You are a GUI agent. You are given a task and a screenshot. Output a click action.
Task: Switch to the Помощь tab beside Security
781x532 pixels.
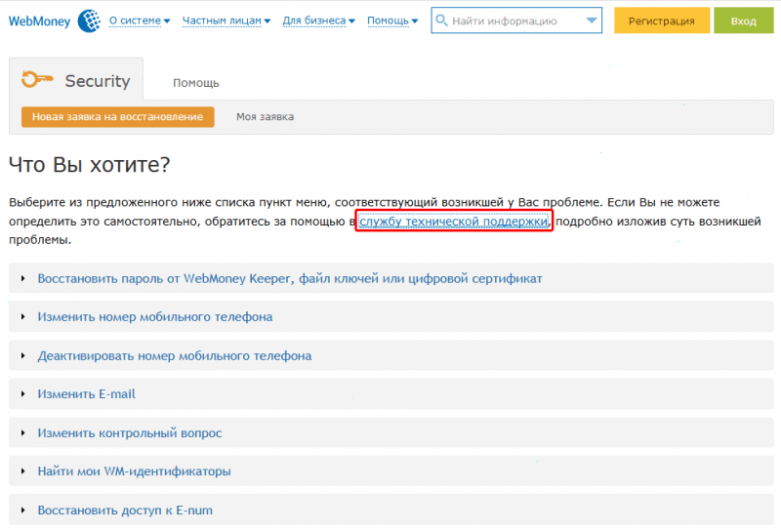pyautogui.click(x=196, y=83)
